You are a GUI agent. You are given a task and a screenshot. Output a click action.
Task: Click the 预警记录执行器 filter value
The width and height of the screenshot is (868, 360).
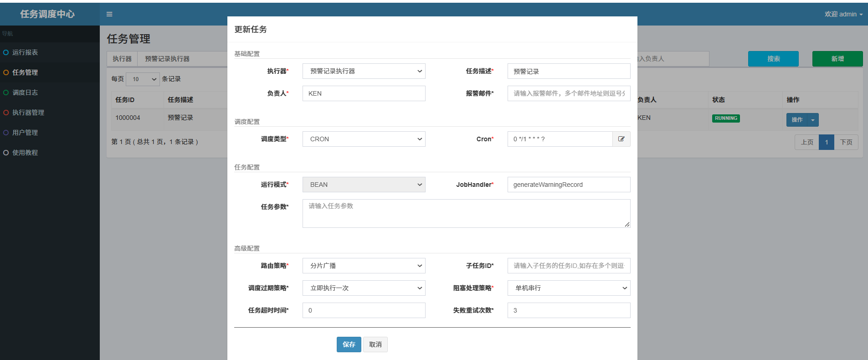(167, 59)
